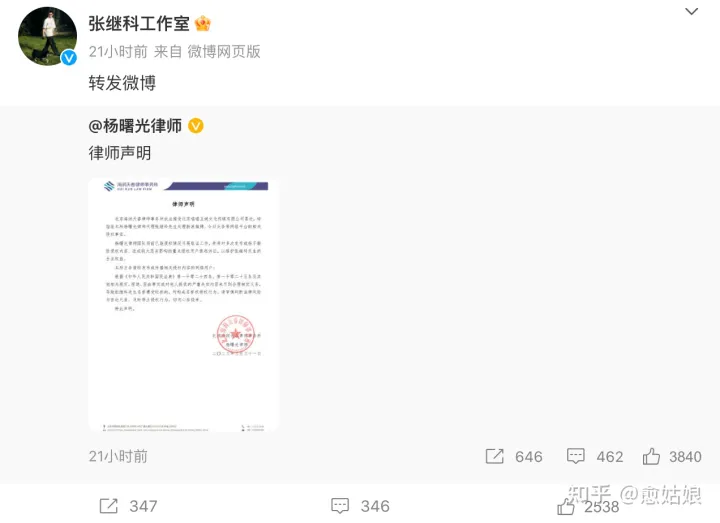Open bottom comments icon showing 346
The height and width of the screenshot is (523, 720).
click(340, 506)
